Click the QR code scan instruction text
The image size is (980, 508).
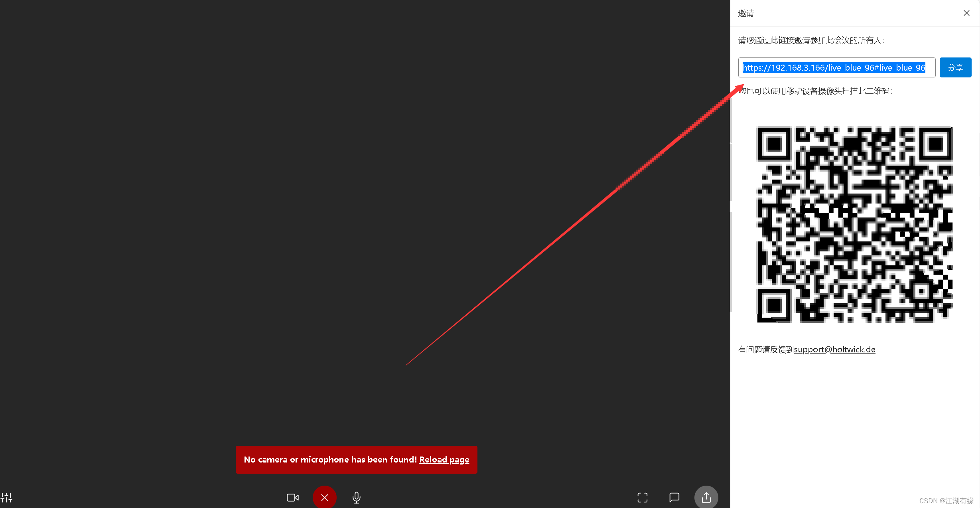tap(815, 91)
